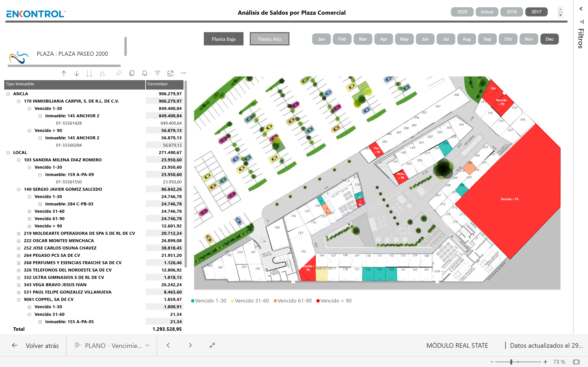Expand all down one level fork icon
The width and height of the screenshot is (588, 367).
click(x=102, y=73)
